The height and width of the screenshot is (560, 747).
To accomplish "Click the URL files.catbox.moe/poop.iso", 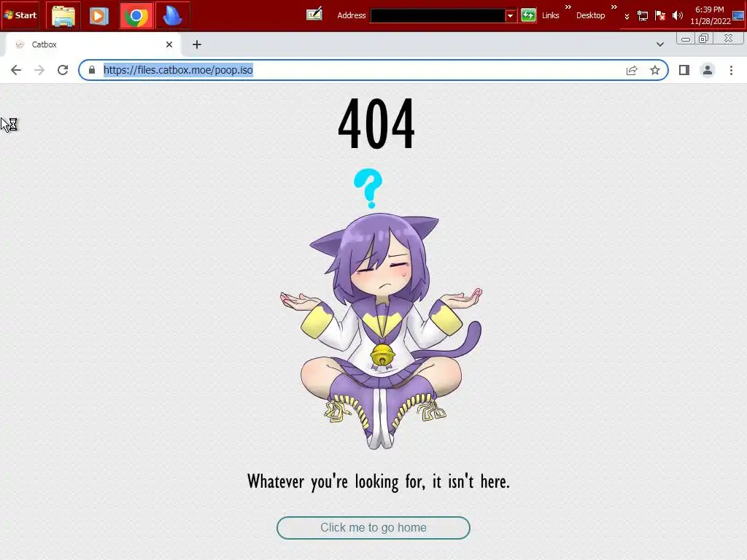I will point(178,70).
